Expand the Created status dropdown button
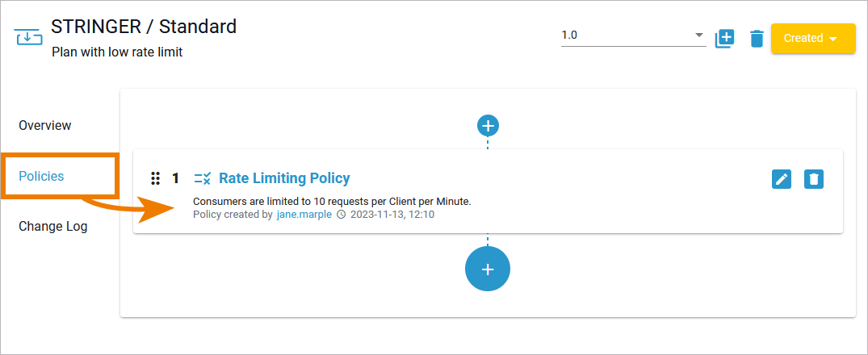This screenshot has height=355, width=868. coord(812,38)
